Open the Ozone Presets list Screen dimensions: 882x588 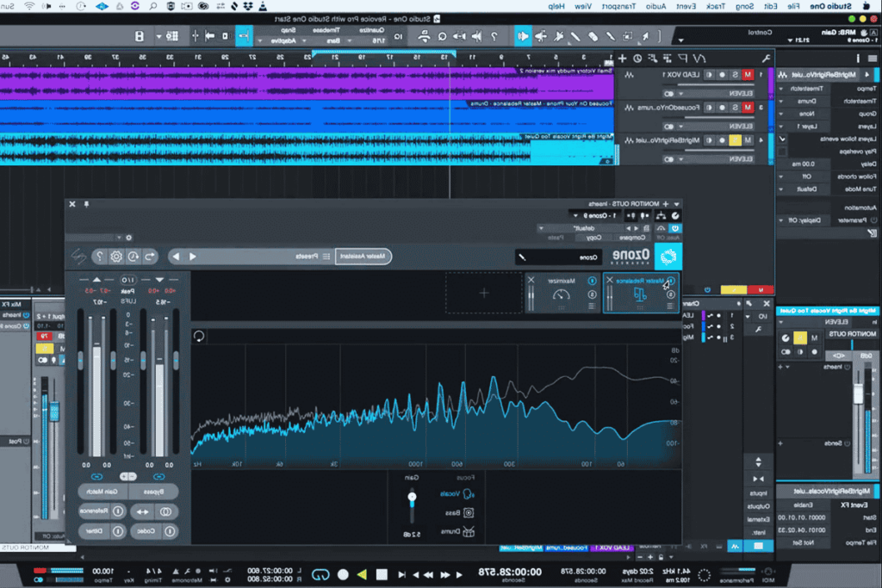pos(314,257)
